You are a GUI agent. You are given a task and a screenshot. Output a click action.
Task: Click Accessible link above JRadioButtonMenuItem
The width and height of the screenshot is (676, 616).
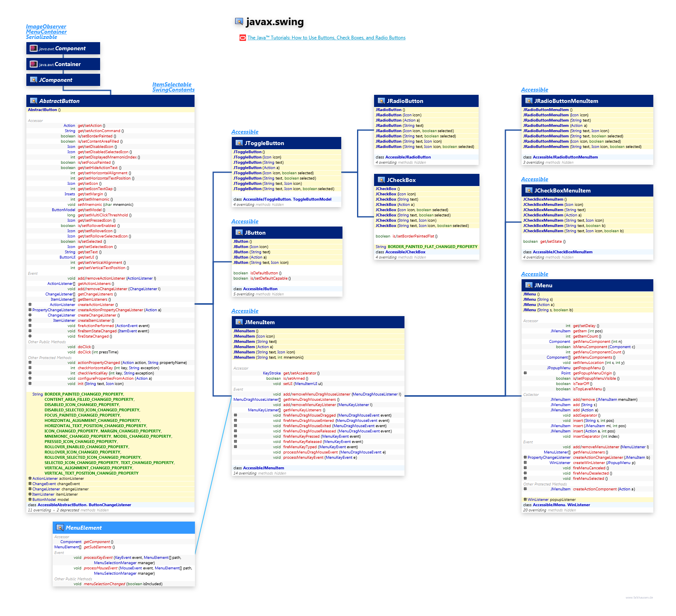(535, 90)
